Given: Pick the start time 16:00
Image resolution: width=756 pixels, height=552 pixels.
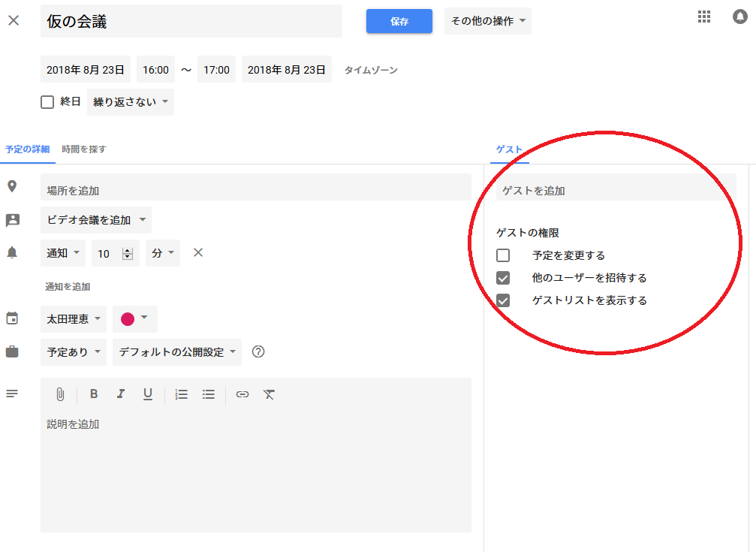Looking at the screenshot, I should coord(155,70).
